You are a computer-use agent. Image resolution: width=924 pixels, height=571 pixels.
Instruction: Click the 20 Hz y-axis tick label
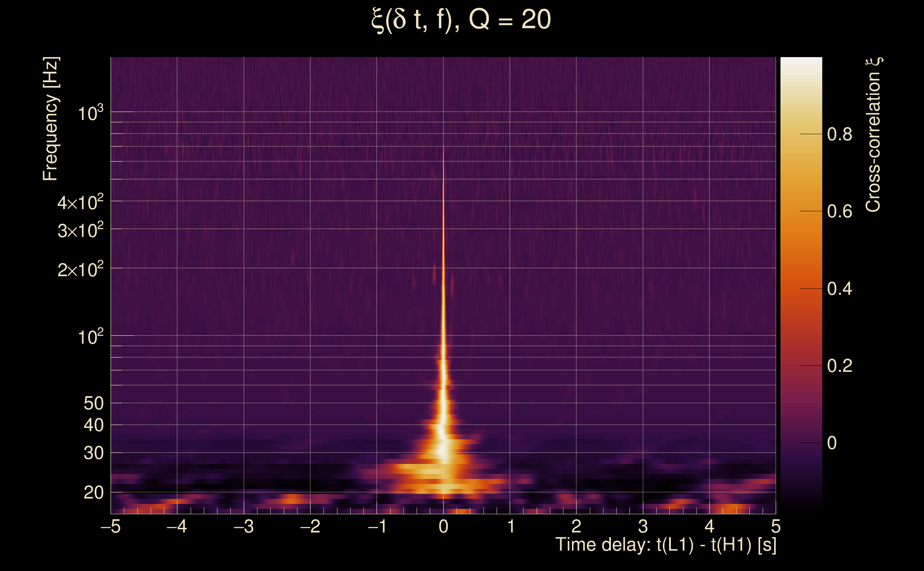click(93, 492)
